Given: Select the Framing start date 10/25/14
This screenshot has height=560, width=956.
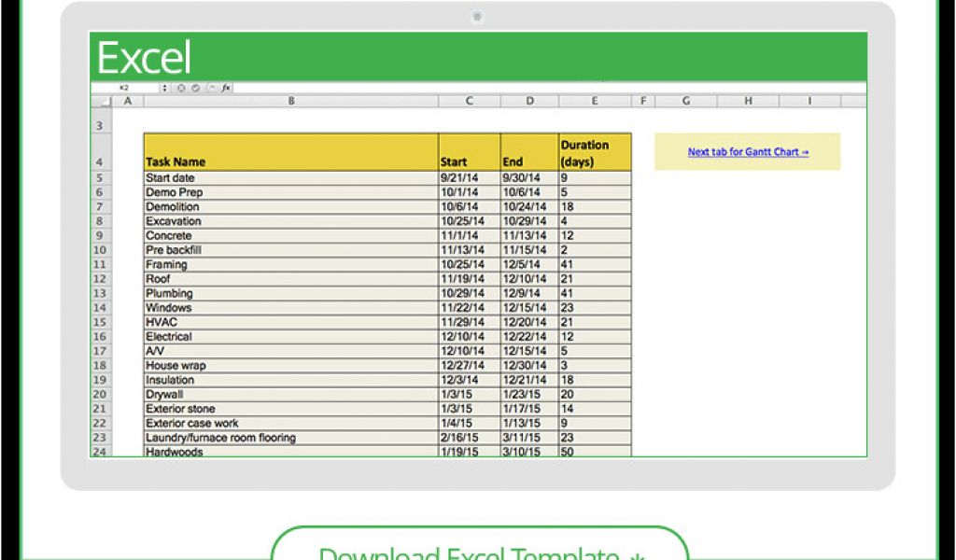Looking at the screenshot, I should tap(469, 264).
